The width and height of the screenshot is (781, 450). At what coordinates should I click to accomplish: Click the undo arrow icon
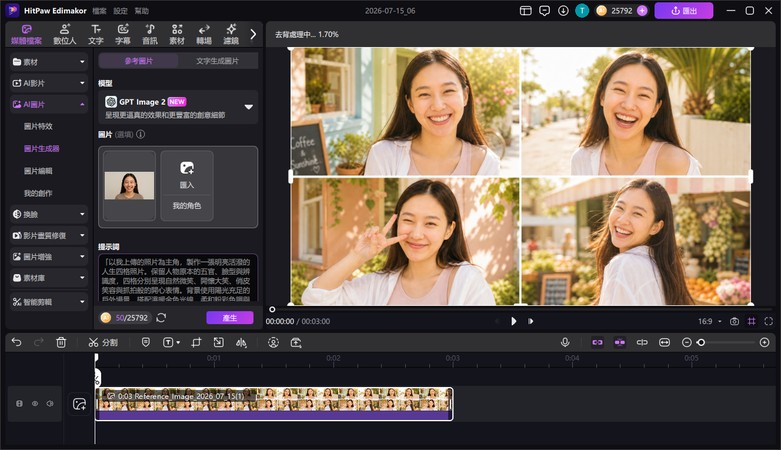16,342
